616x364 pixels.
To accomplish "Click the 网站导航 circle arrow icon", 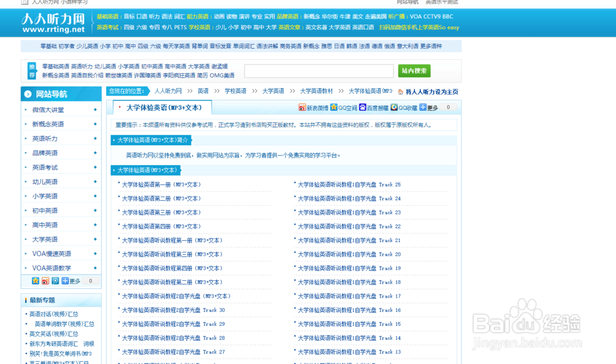I will tap(28, 94).
